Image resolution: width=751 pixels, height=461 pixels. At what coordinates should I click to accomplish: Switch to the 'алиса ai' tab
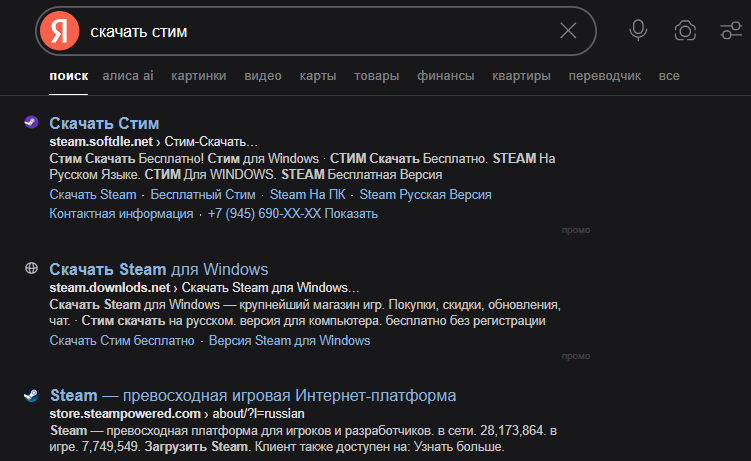pyautogui.click(x=128, y=76)
